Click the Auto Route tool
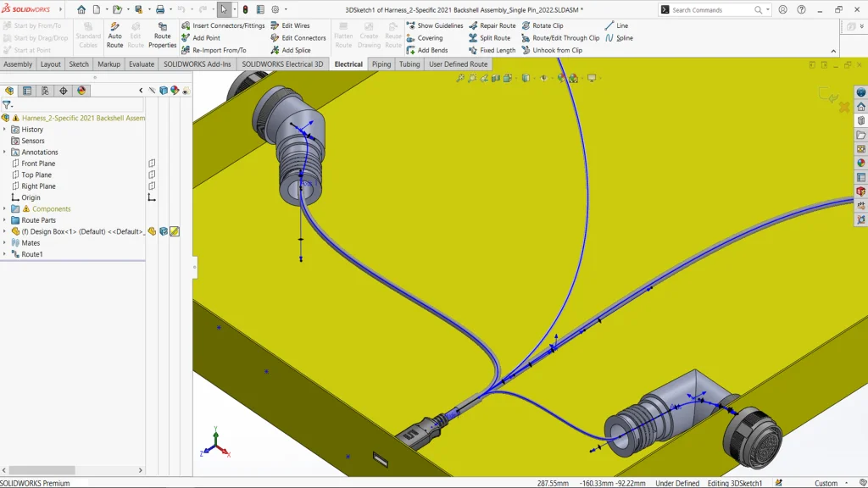 coord(114,36)
